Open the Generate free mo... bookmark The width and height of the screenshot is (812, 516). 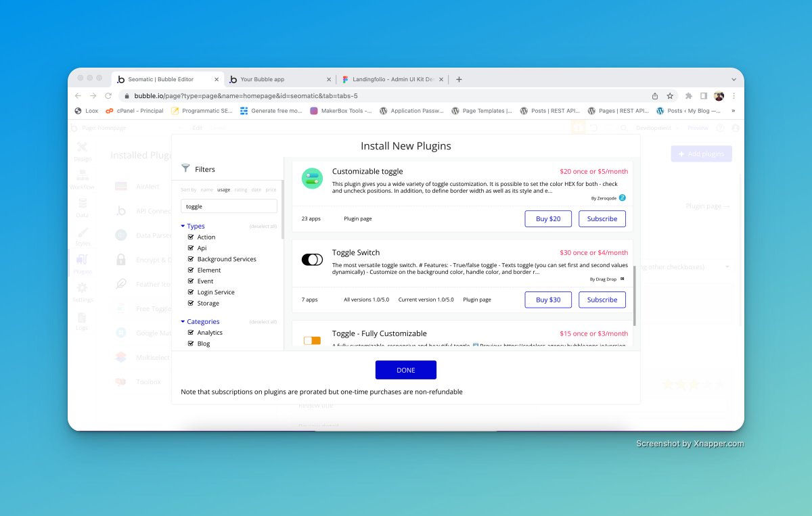tap(271, 111)
